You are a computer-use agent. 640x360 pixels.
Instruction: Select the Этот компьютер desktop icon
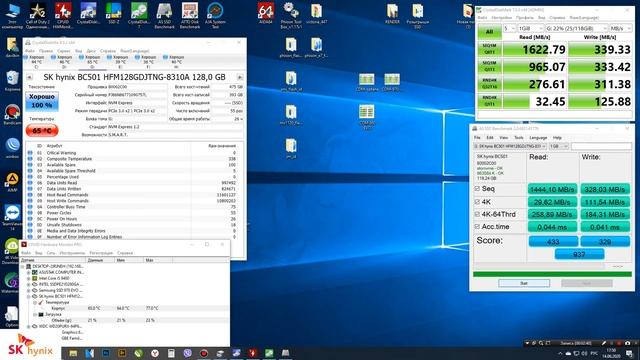click(x=12, y=15)
